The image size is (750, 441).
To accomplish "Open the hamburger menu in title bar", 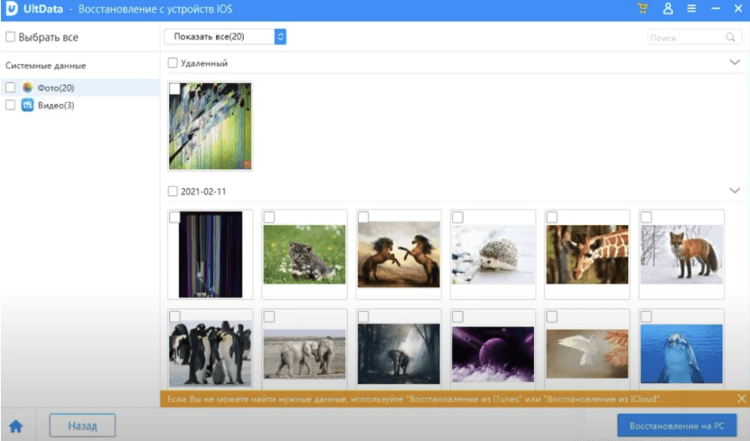I will (692, 9).
